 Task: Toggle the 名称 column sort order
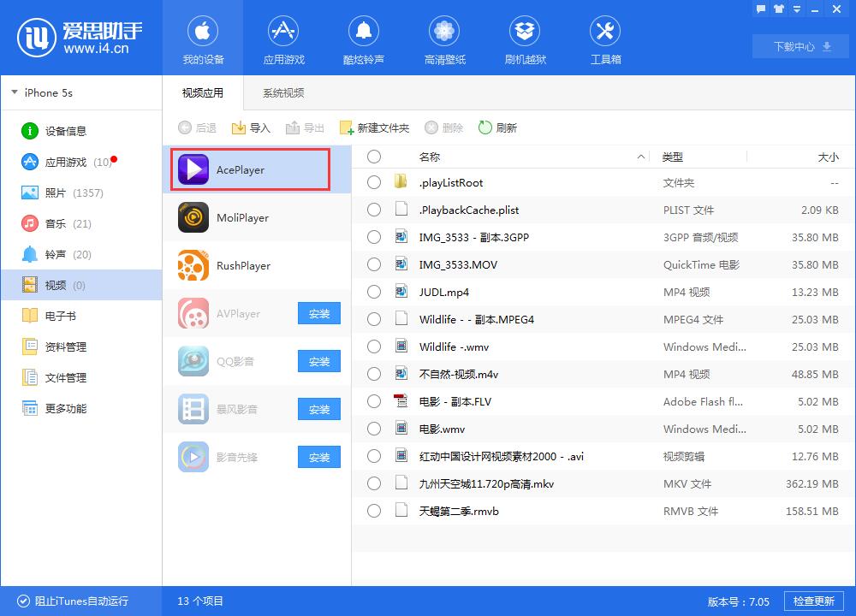pos(431,157)
